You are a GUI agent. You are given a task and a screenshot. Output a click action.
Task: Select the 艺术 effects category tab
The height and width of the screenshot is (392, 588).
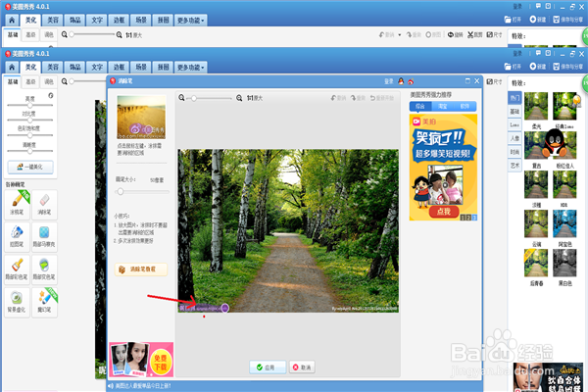514,166
